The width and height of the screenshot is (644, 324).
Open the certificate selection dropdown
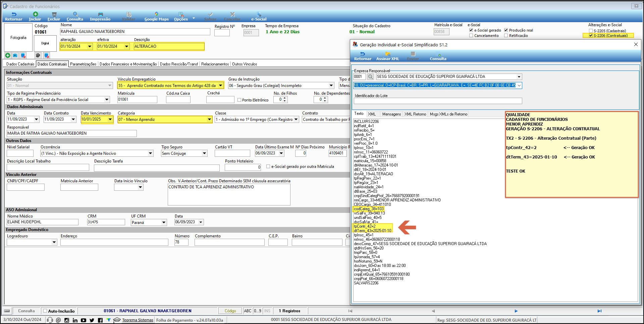tap(519, 86)
